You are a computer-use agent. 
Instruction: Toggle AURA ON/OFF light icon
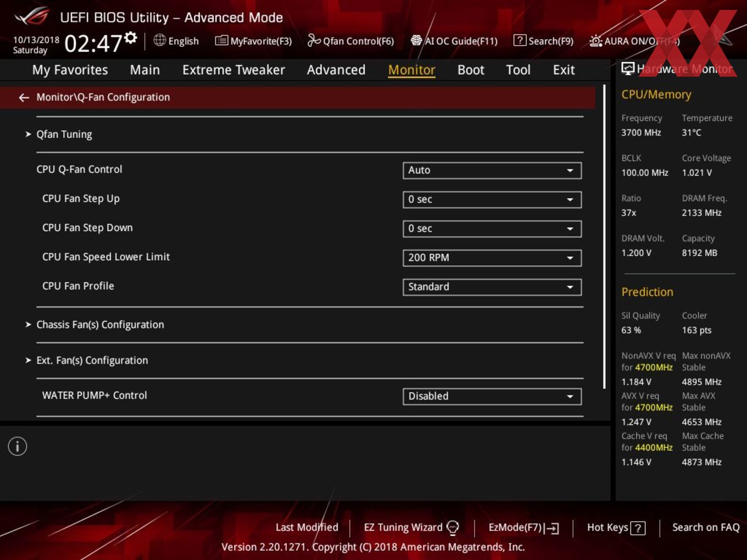click(x=595, y=41)
